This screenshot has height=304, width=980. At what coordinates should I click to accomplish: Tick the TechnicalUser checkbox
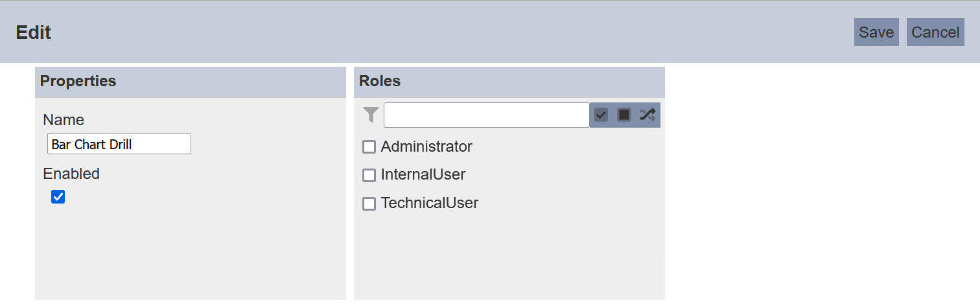[369, 204]
